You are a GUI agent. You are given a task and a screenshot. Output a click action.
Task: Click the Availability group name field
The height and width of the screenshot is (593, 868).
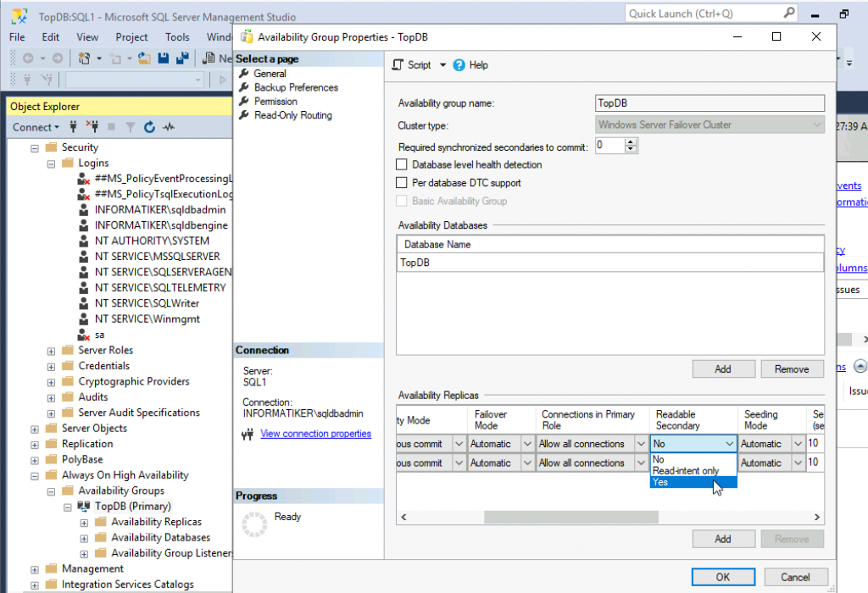709,103
